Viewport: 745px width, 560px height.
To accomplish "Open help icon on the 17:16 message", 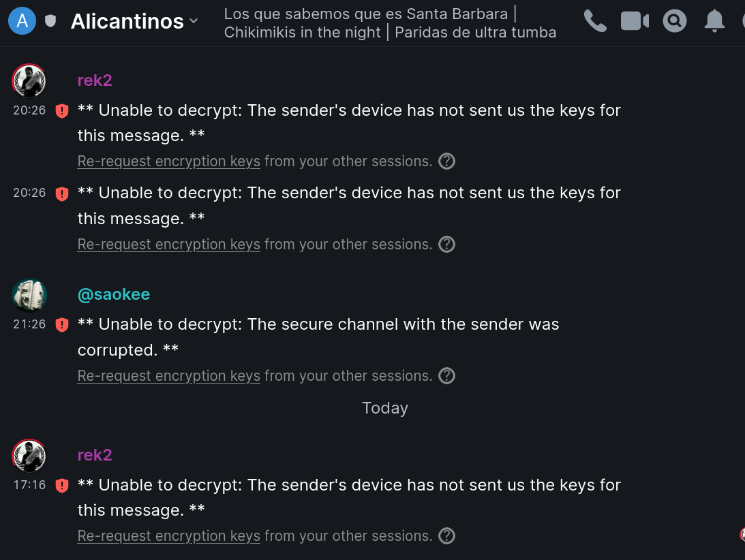I will click(446, 536).
